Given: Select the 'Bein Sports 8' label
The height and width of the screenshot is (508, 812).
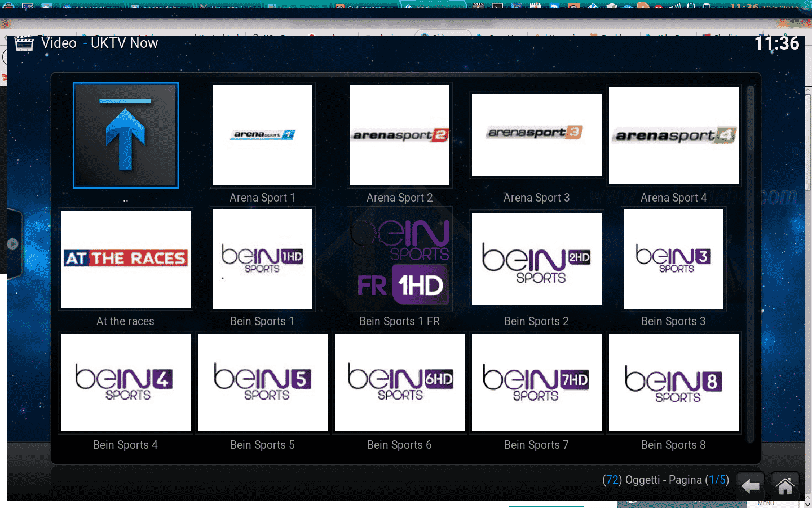Looking at the screenshot, I should (673, 445).
